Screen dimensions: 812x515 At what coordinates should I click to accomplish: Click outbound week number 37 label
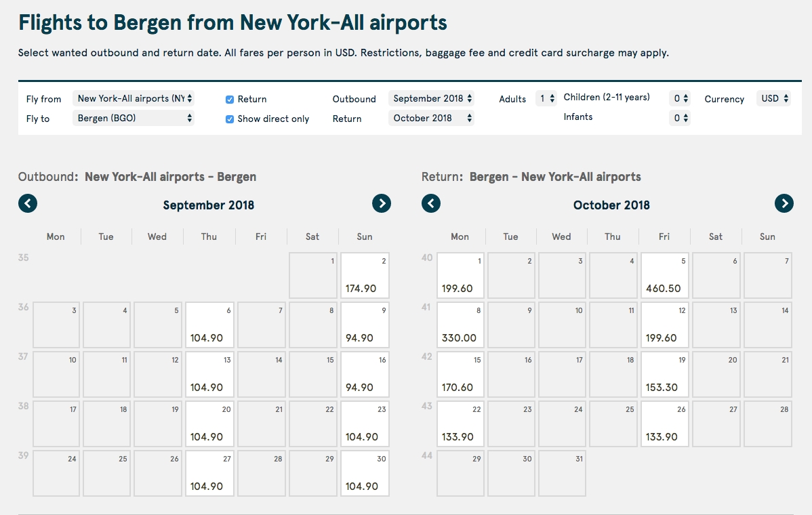(23, 356)
